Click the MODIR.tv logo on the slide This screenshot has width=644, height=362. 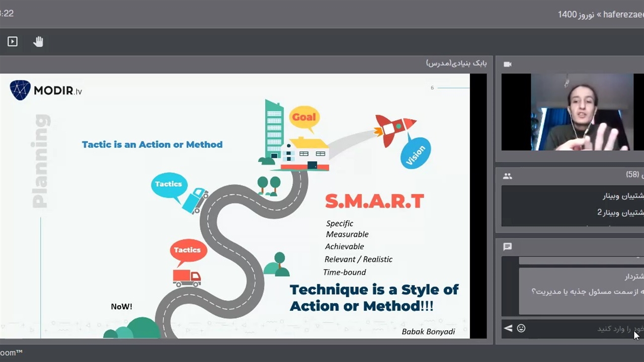[x=46, y=90]
